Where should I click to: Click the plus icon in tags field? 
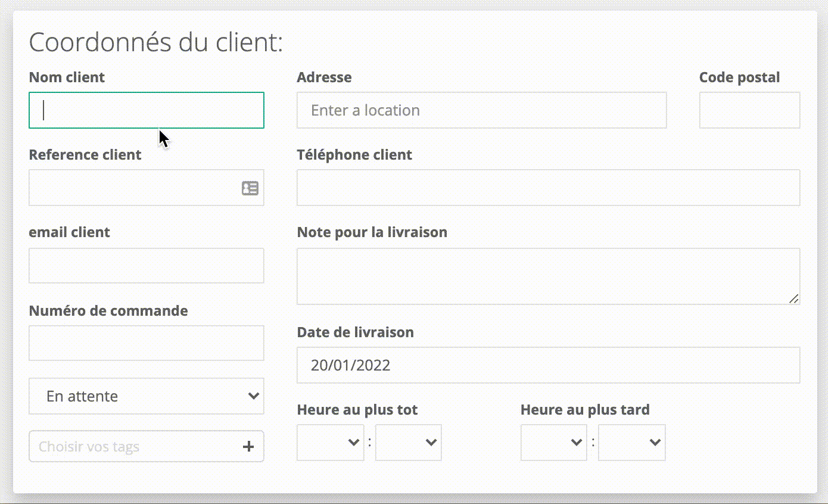249,447
